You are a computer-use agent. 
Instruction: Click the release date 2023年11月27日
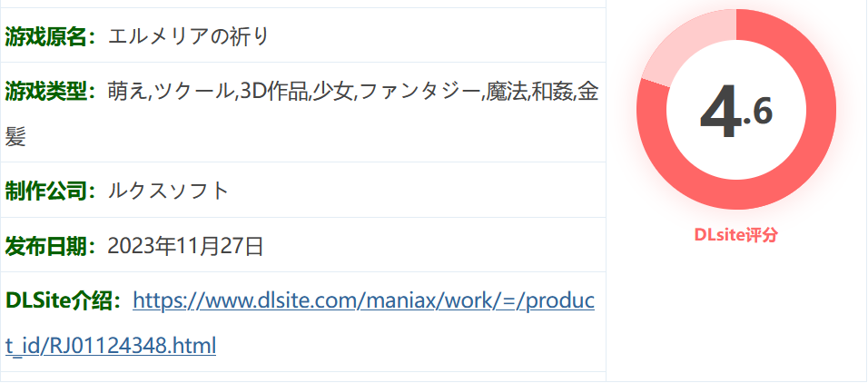[185, 246]
